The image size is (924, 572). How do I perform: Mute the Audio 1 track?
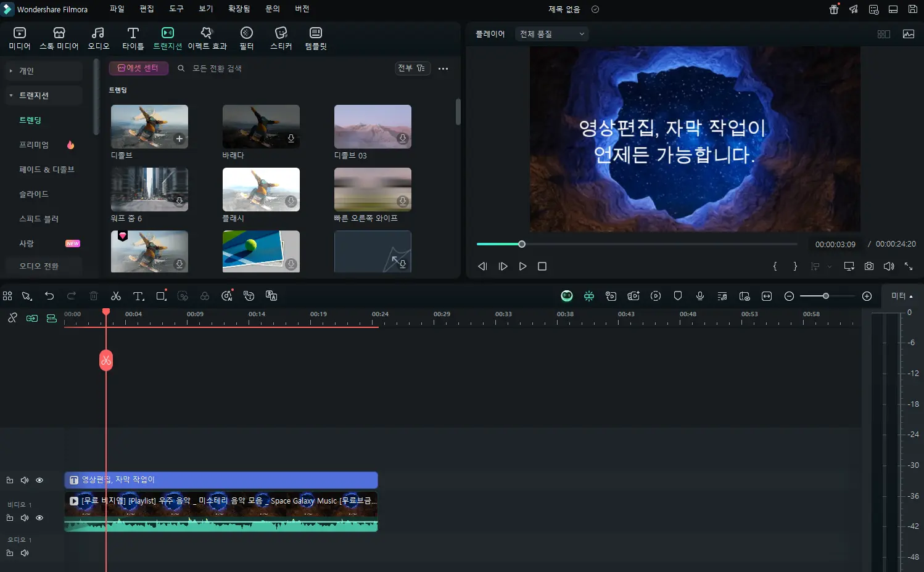pyautogui.click(x=25, y=553)
